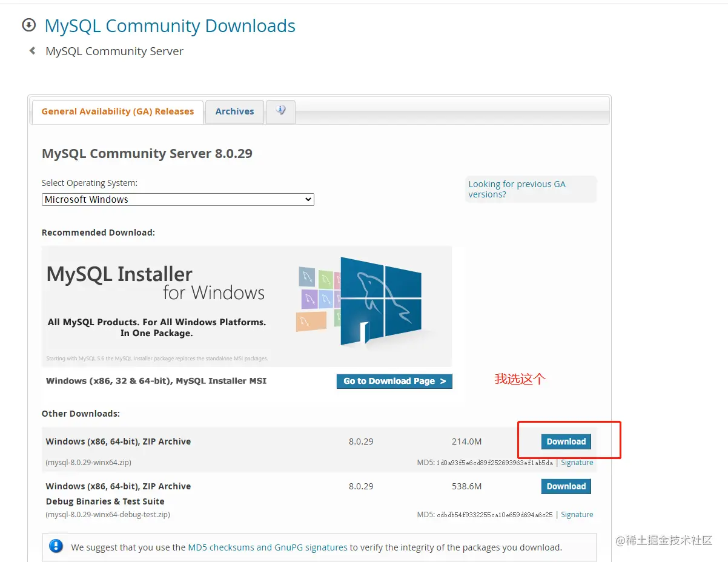Click the download circle icon beside page title

[x=28, y=25]
